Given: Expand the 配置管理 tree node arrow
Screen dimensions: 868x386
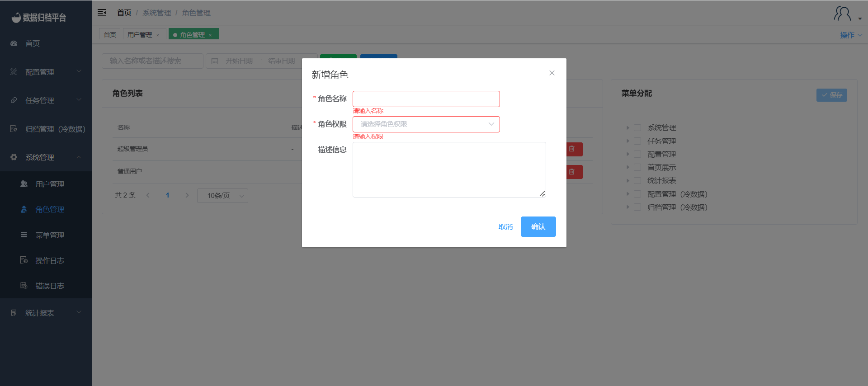Looking at the screenshot, I should (628, 154).
